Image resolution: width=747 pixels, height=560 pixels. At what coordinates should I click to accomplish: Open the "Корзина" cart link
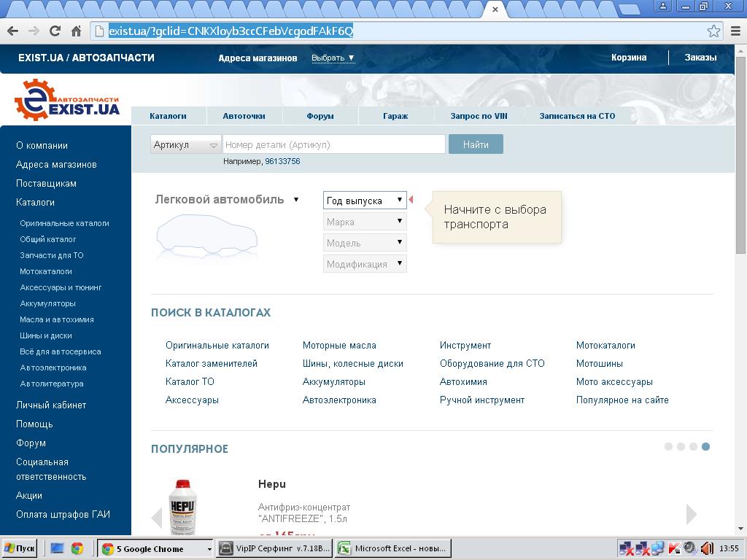point(629,58)
